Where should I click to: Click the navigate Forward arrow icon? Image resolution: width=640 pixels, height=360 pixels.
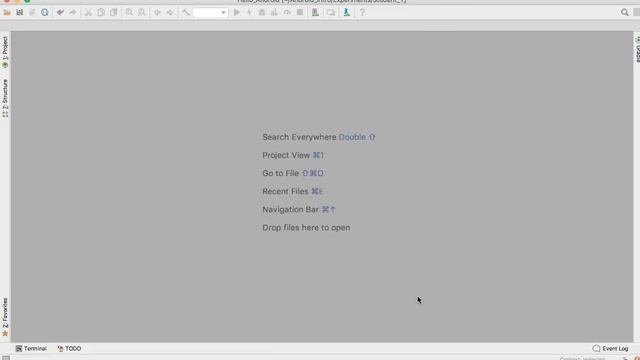[170, 13]
